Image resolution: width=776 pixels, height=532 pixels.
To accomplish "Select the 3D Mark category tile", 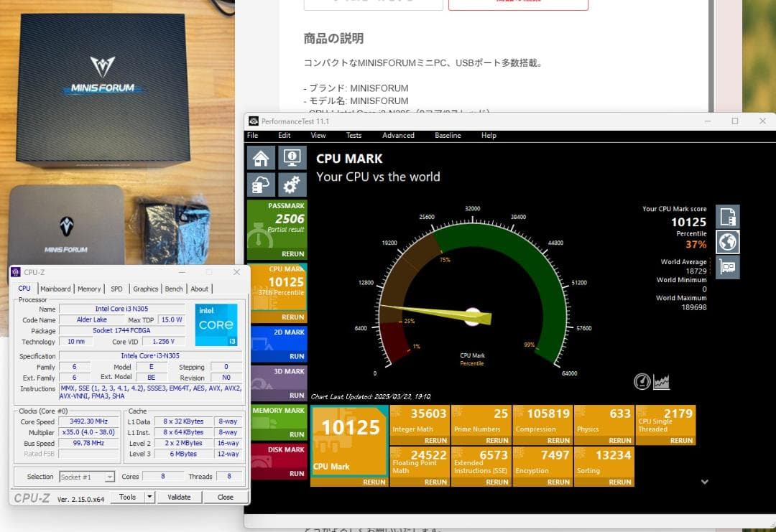I will point(278,380).
